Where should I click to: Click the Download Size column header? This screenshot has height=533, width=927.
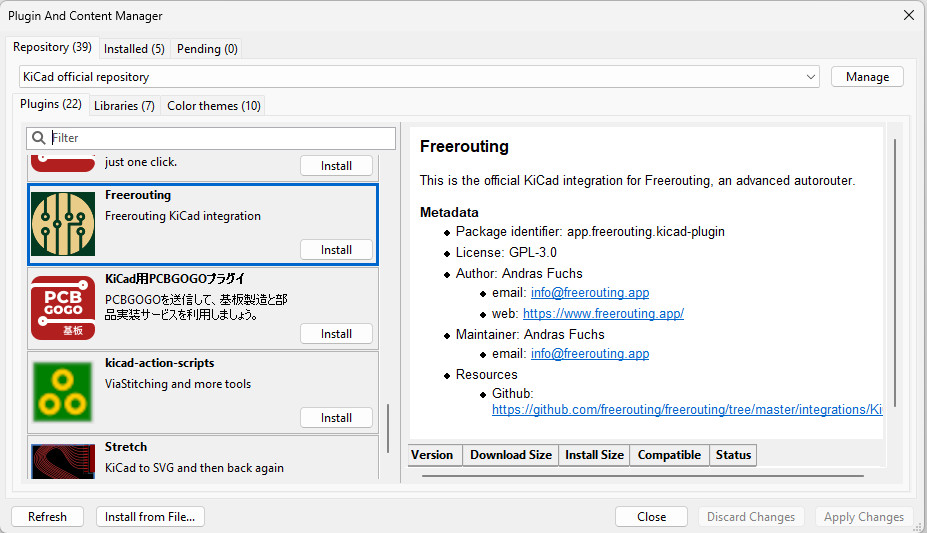coord(511,455)
